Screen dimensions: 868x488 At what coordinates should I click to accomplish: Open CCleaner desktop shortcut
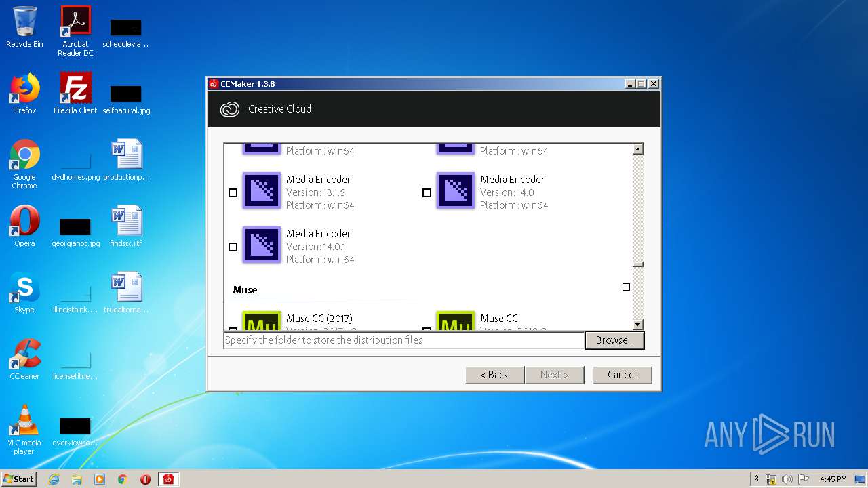click(x=24, y=359)
